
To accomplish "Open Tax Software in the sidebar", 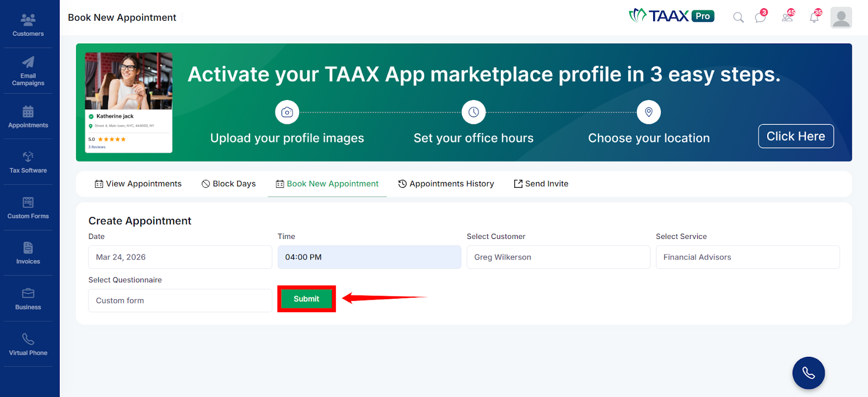I will tap(28, 162).
